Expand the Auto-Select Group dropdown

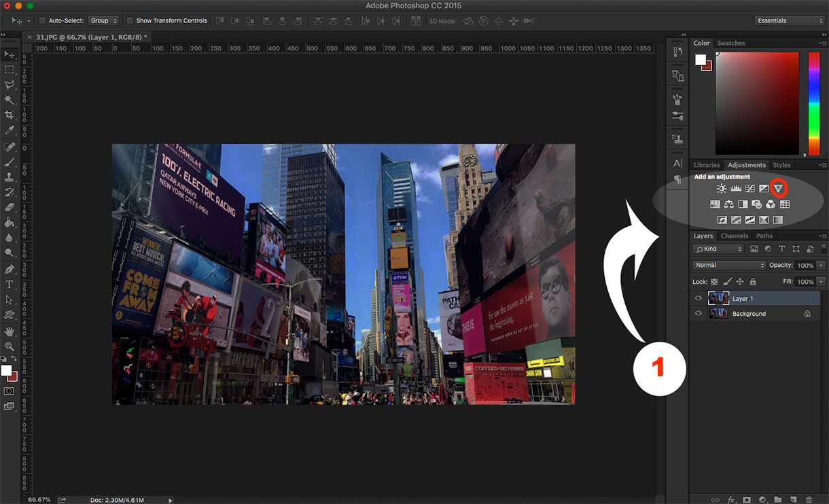pos(103,21)
